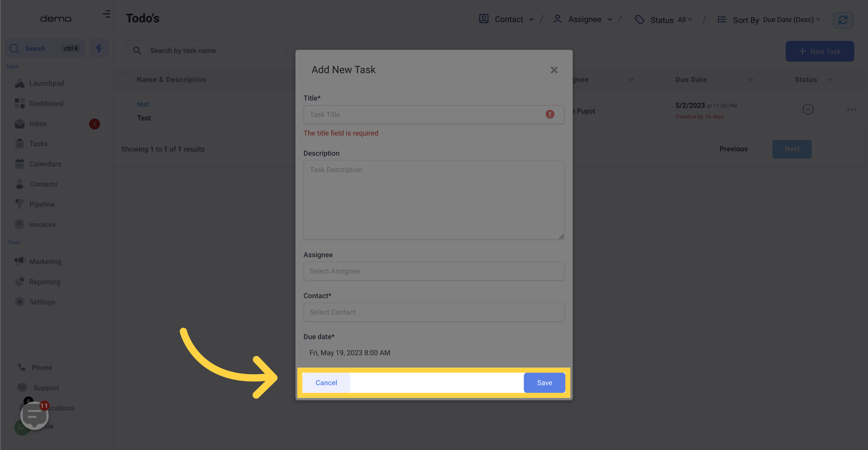Click the Contact filter person-card icon

484,19
